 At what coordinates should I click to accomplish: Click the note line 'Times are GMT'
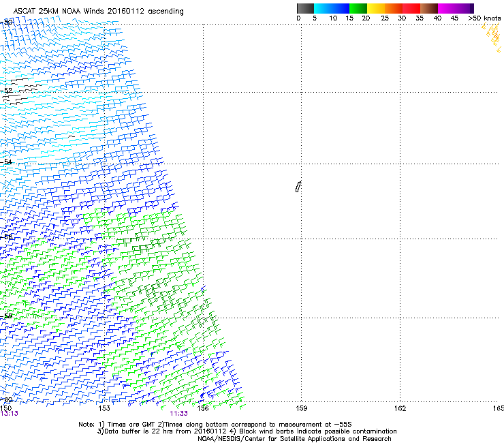[x=127, y=425]
